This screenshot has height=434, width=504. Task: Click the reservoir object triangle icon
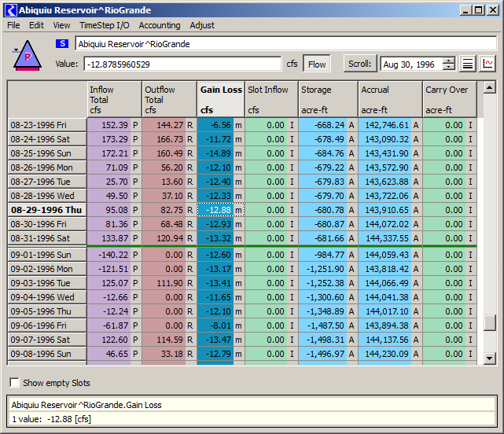28,56
